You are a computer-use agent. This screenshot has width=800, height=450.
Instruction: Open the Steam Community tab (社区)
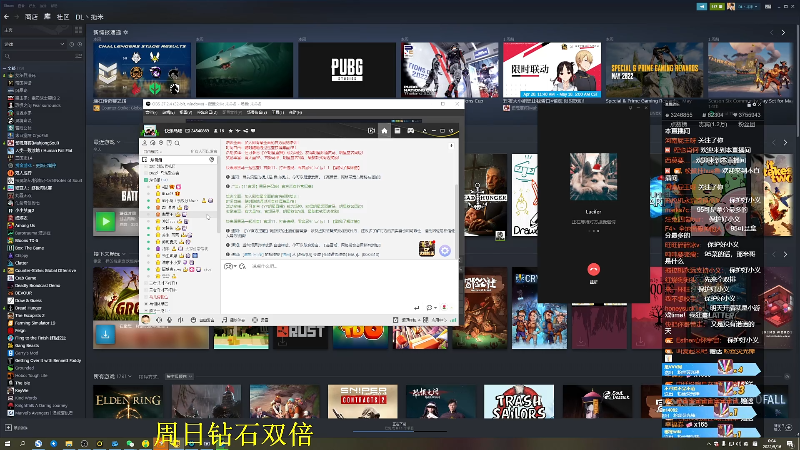pos(63,17)
